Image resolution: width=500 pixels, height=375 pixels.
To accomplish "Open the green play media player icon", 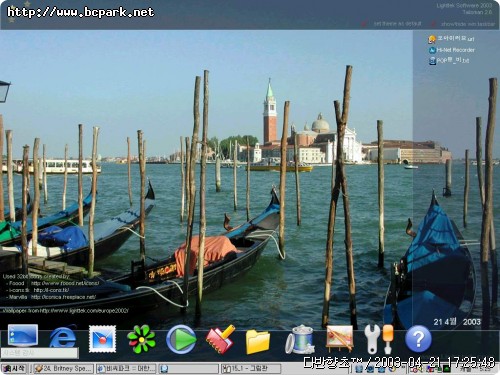I will pyautogui.click(x=182, y=339).
